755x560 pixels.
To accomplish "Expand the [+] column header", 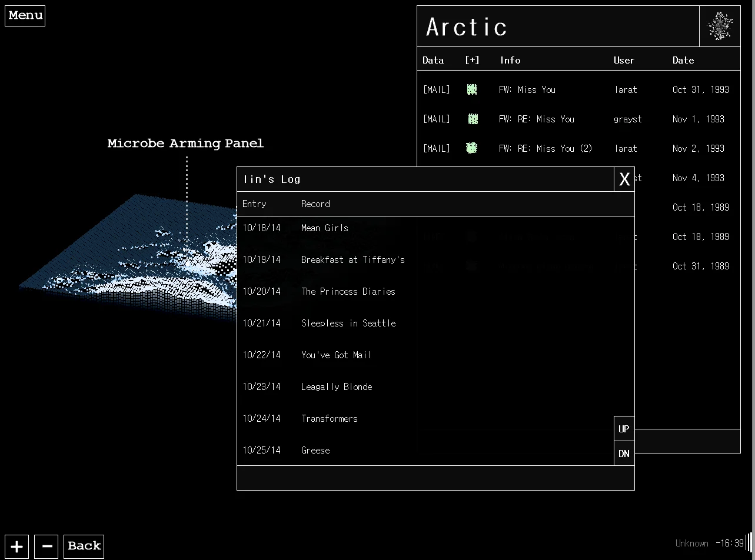I will coord(472,60).
